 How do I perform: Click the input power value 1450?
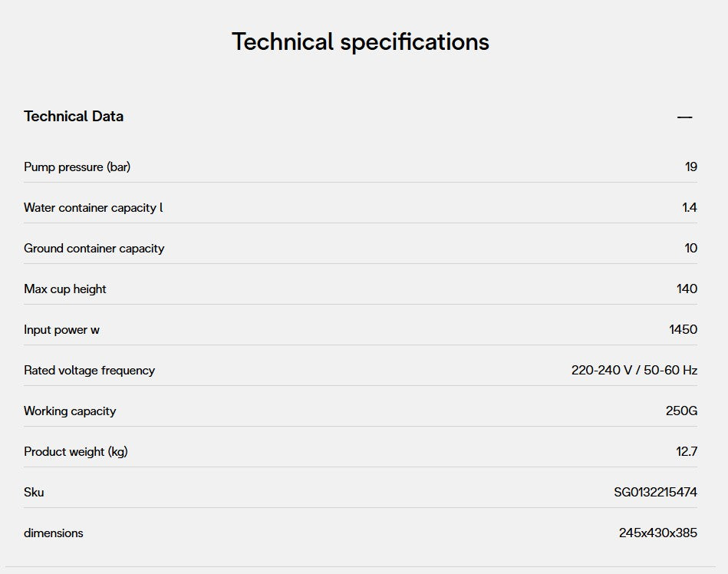pyautogui.click(x=683, y=330)
